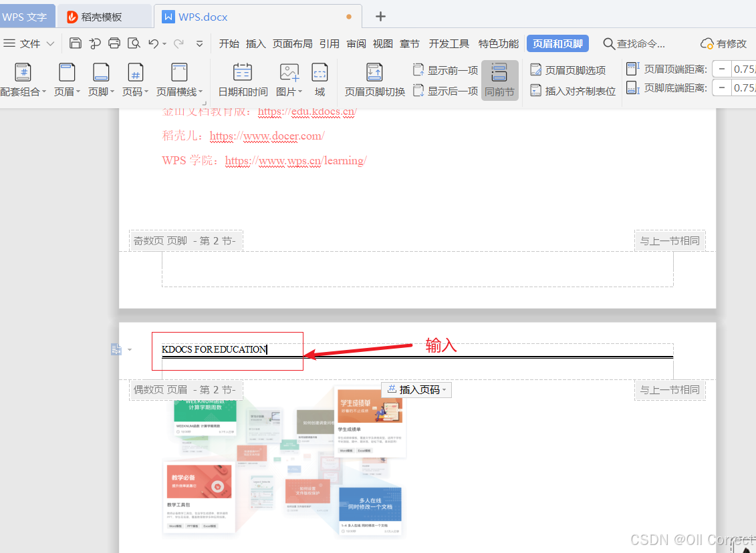Image resolution: width=756 pixels, height=553 pixels.
Task: Expand the arrow beside header document icon
Action: 129,350
